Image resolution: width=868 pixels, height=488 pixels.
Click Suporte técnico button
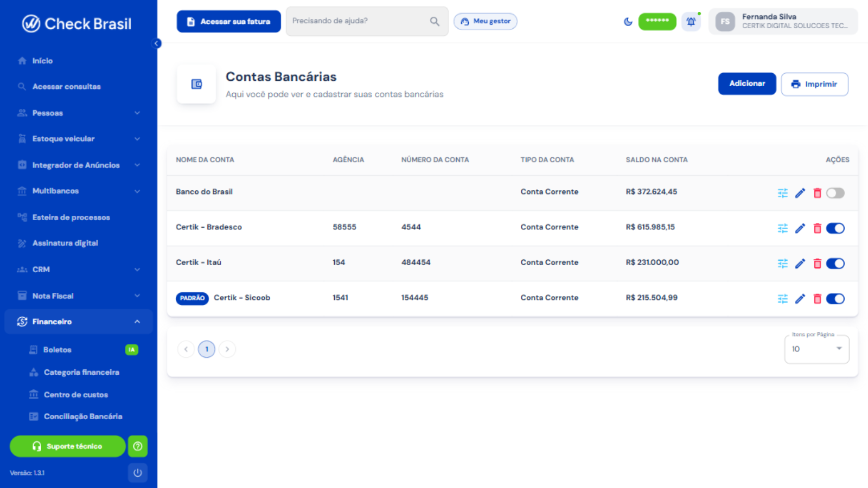pos(68,446)
